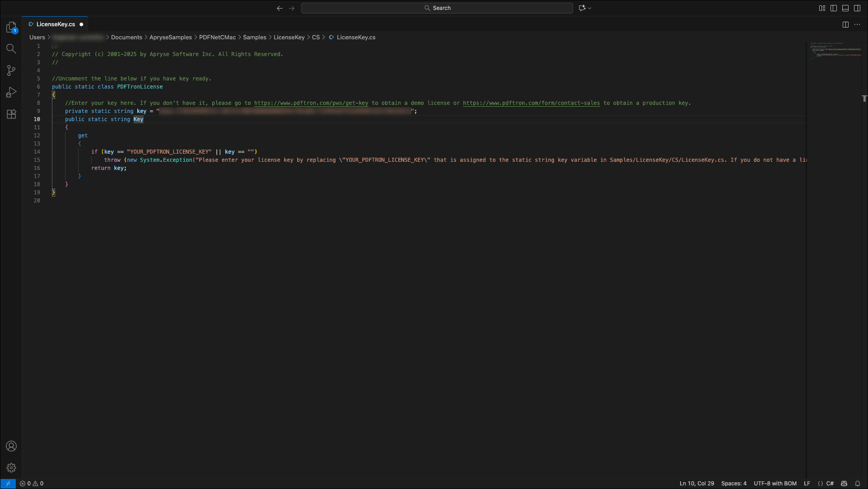
Task: Open the Manage settings gear icon
Action: [11, 468]
